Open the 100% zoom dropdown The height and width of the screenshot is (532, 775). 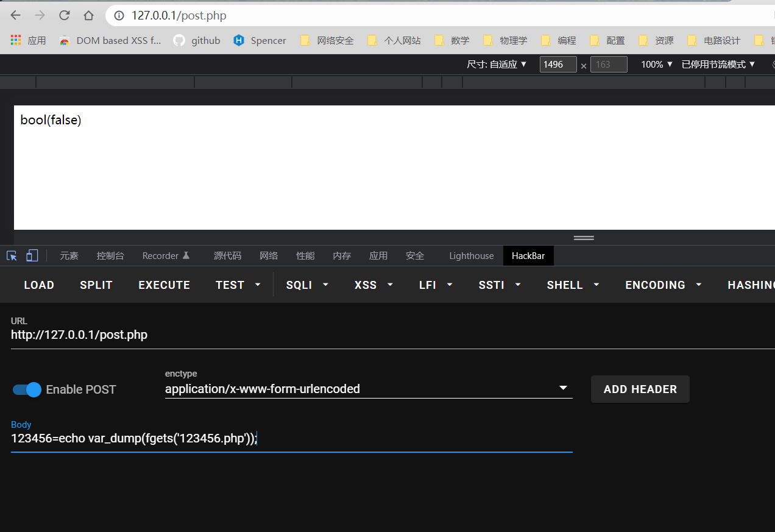(657, 64)
